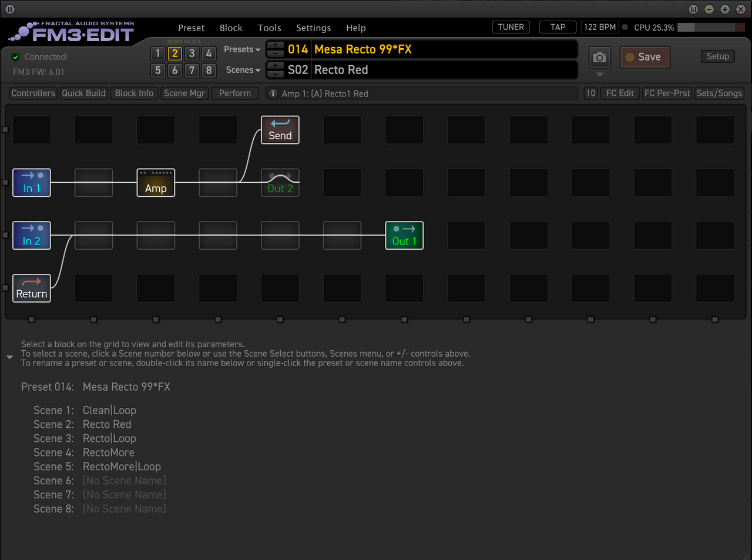Viewport: 752px width, 560px height.
Task: Open the Perform view
Action: 235,93
